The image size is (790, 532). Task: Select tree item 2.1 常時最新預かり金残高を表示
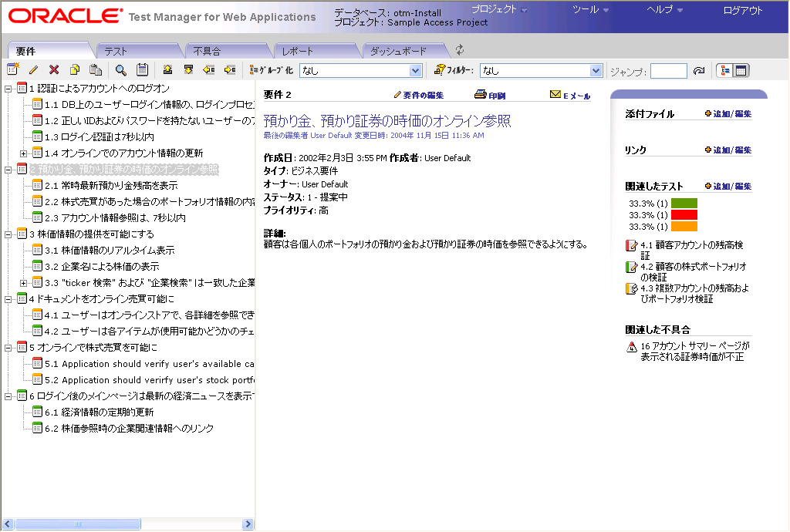pos(111,186)
